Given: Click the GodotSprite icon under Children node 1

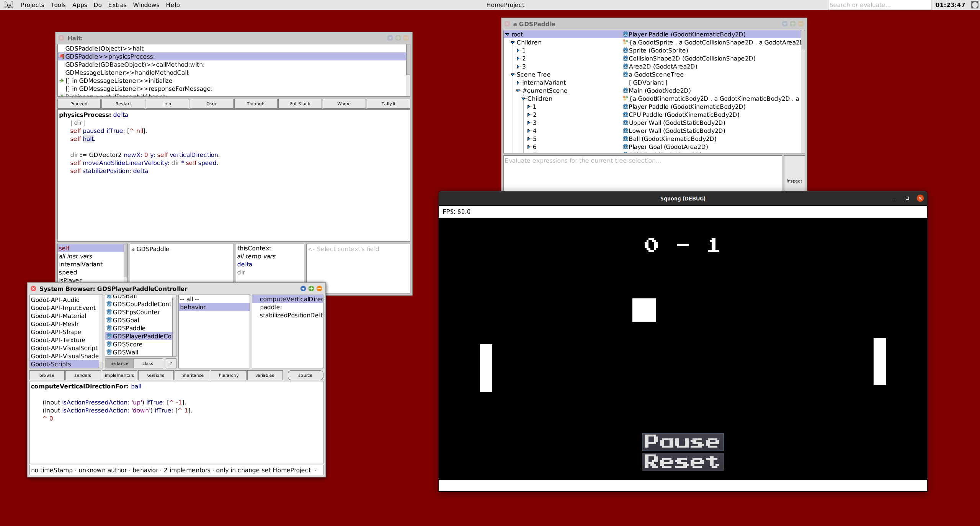Looking at the screenshot, I should tap(624, 50).
